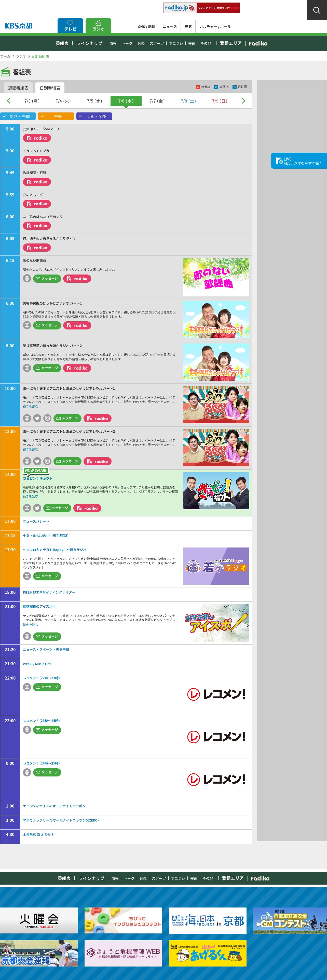Viewport: 327px width, 980px height.
Task: Open the 天気 menu item
Action: [x=188, y=27]
